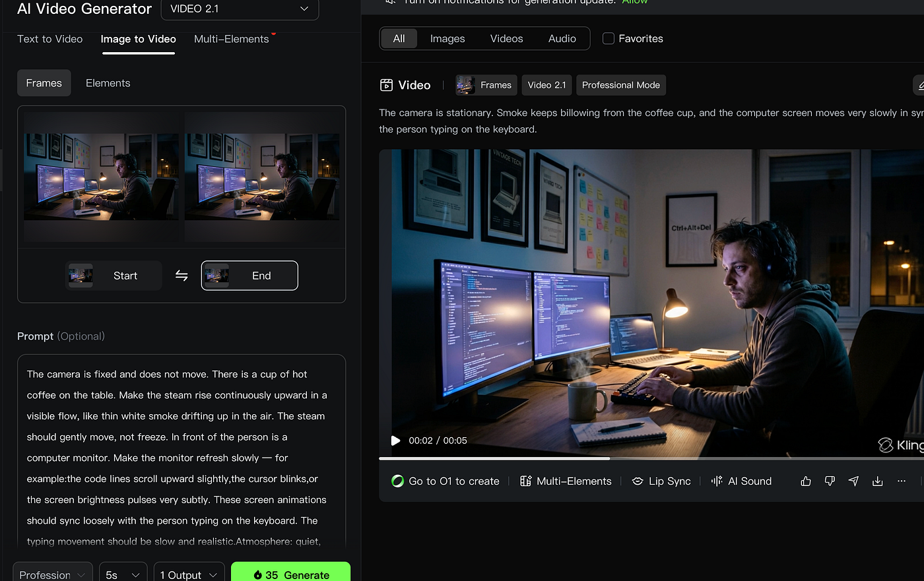The image size is (924, 581).
Task: Open Lip Sync tool
Action: (x=661, y=481)
